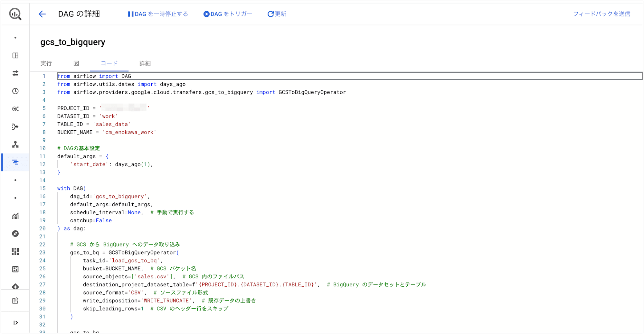
Task: Click the 'cm_enokawa_work' bucket name value
Action: pyautogui.click(x=129, y=132)
